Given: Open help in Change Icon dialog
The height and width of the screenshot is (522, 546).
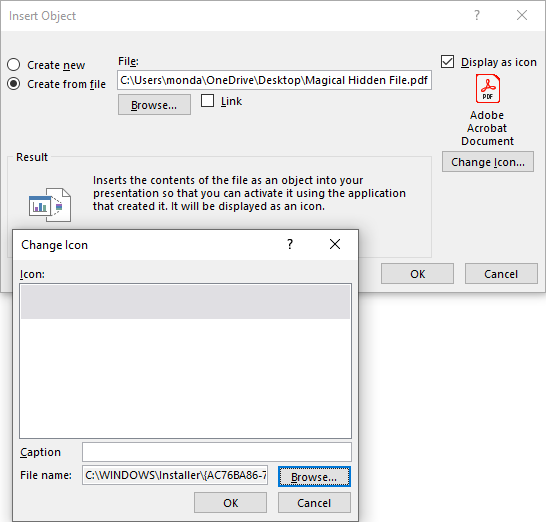Looking at the screenshot, I should [x=290, y=244].
